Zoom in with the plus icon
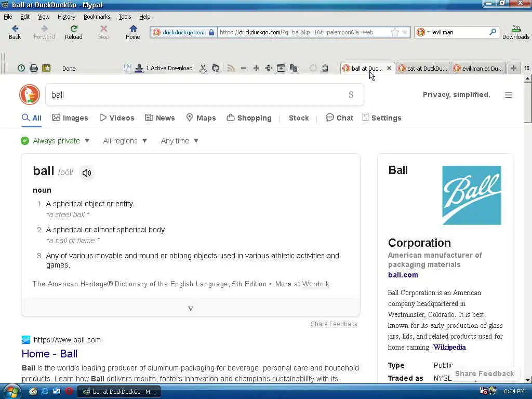Viewport: 532px width, 399px height. pos(256,68)
